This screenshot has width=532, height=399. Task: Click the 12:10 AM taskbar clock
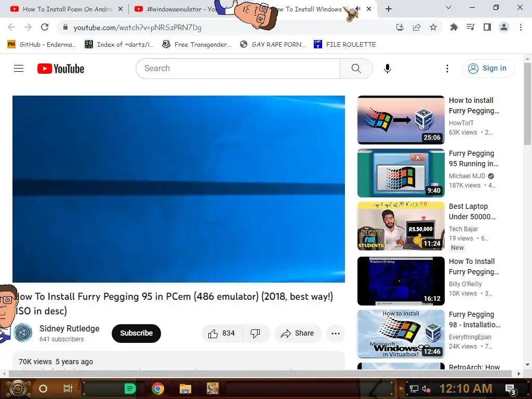point(466,389)
